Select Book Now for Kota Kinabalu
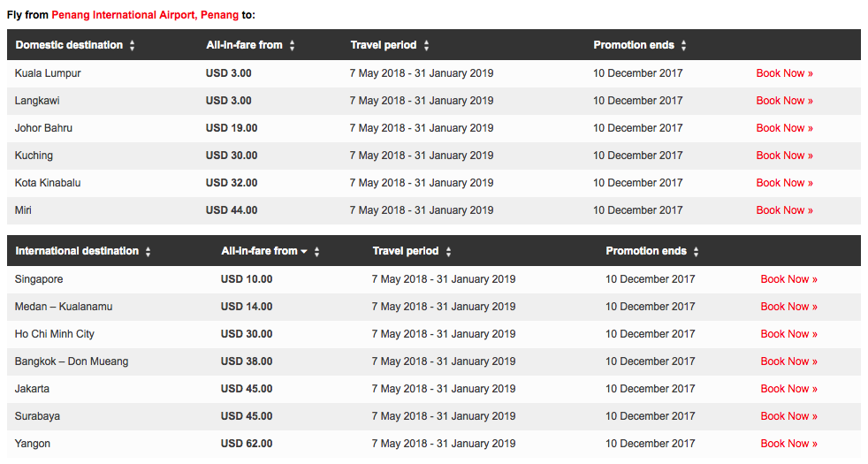 pos(784,183)
